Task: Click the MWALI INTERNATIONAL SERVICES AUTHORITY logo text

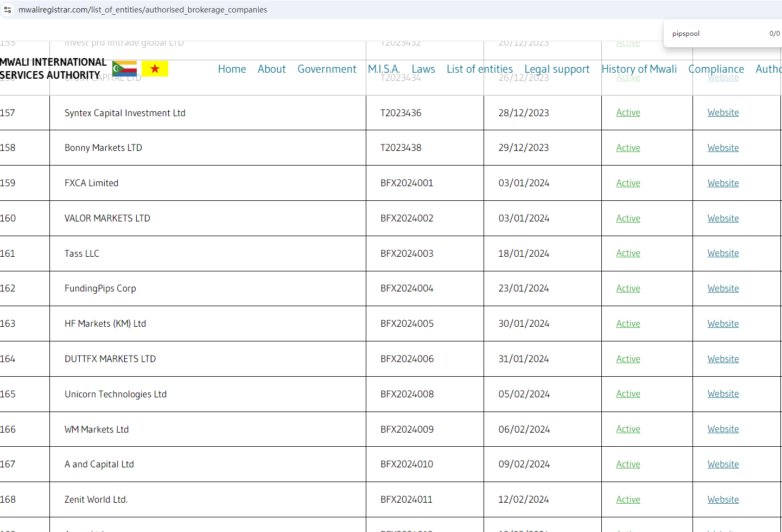Action: tap(53, 68)
